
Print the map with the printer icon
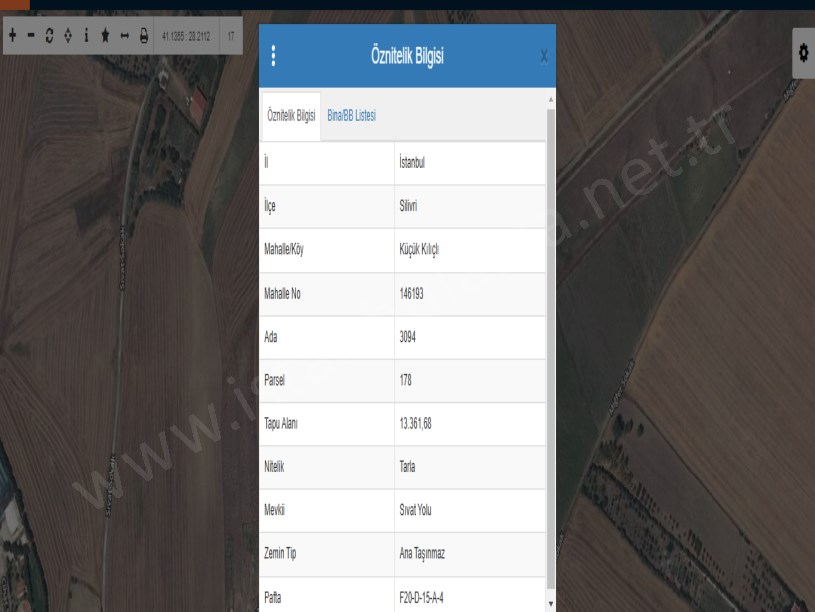[x=144, y=35]
